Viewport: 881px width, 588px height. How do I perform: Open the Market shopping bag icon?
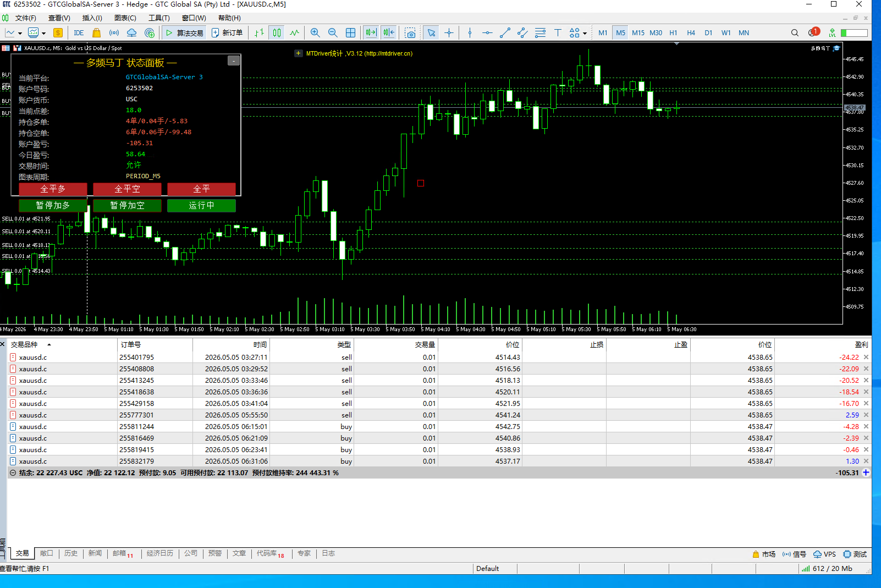(97, 33)
